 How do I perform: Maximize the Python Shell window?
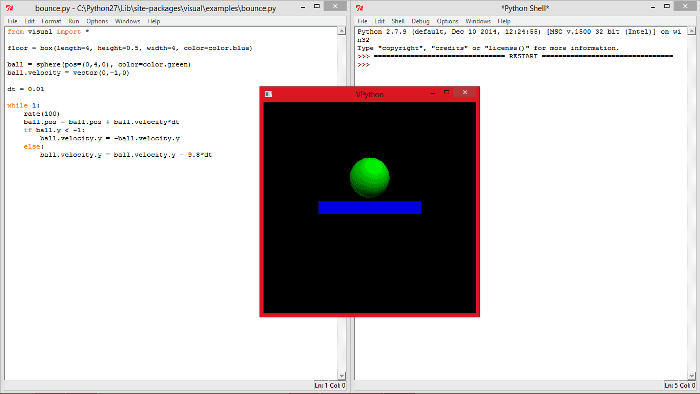[x=667, y=6]
